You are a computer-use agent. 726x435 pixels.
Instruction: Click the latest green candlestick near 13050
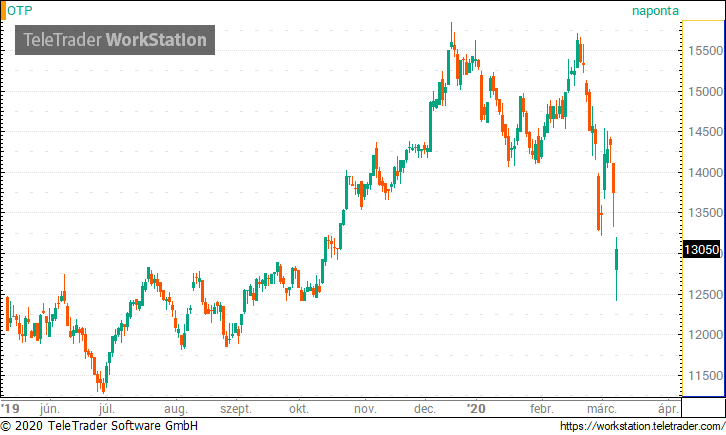[x=616, y=268]
